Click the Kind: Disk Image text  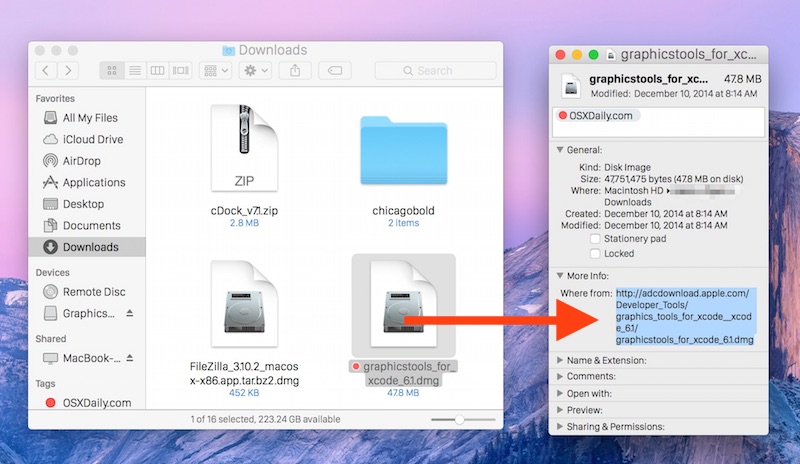(615, 167)
